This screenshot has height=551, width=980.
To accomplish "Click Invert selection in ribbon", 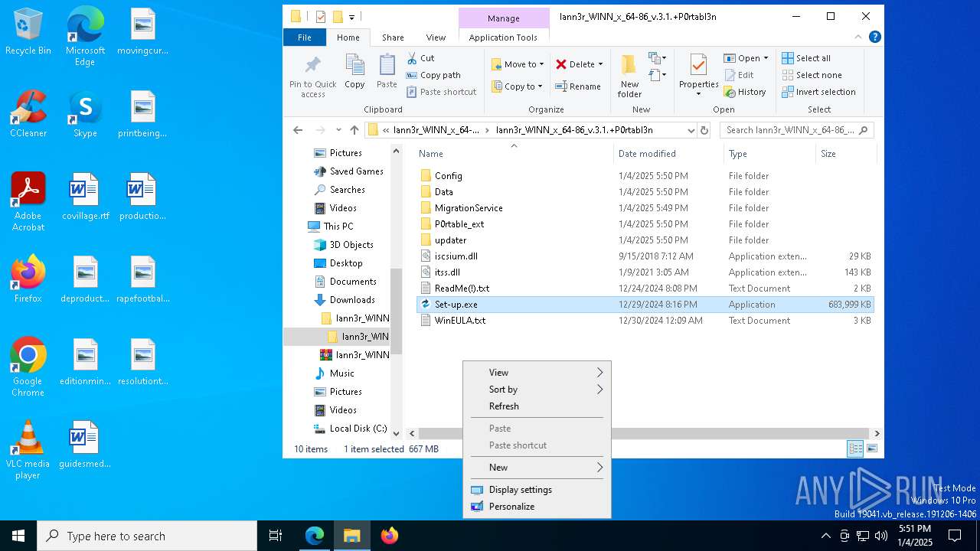I will click(818, 92).
